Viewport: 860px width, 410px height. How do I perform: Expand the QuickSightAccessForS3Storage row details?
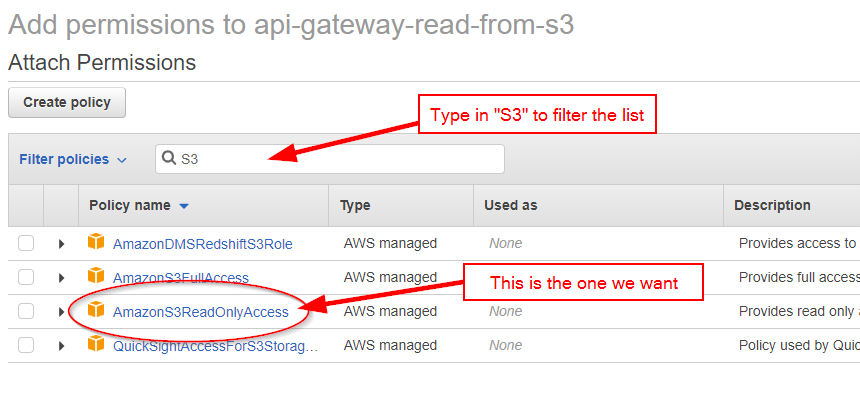pos(61,346)
